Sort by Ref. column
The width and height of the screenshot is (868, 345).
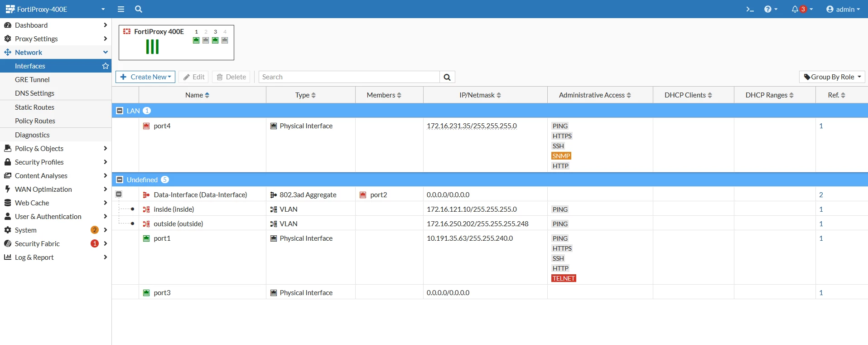[x=836, y=95]
